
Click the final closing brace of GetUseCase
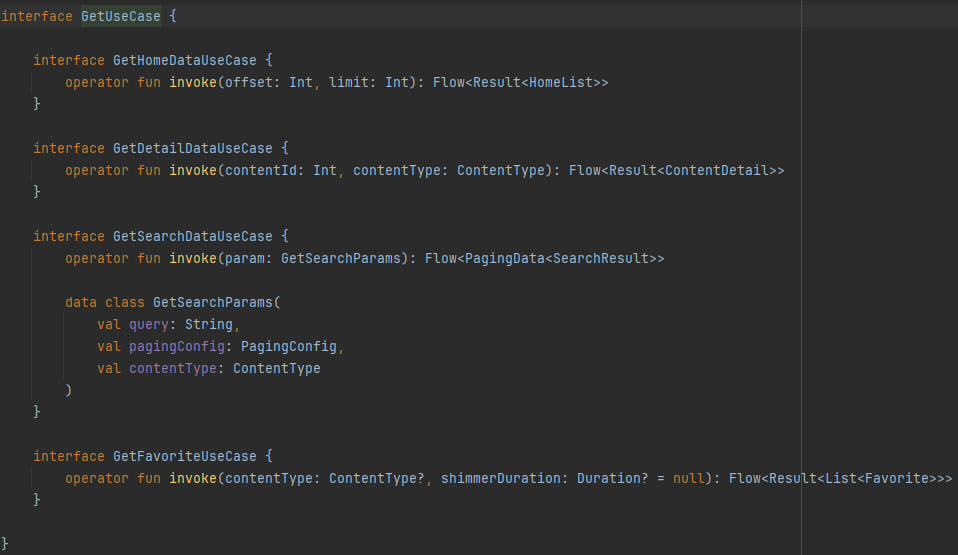tap(5, 544)
